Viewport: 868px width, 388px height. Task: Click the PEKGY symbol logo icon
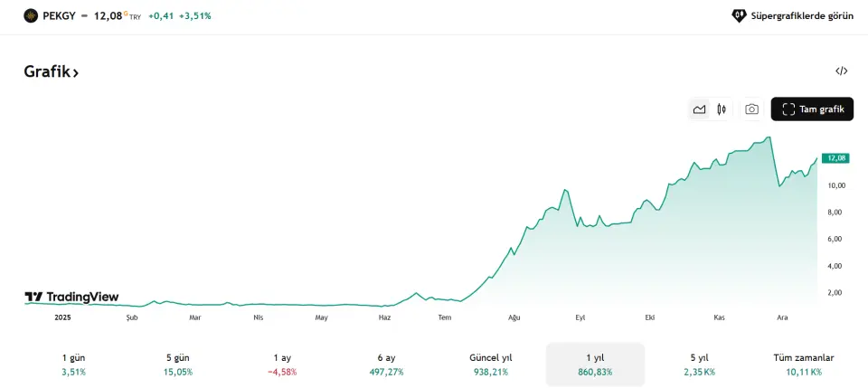click(31, 15)
